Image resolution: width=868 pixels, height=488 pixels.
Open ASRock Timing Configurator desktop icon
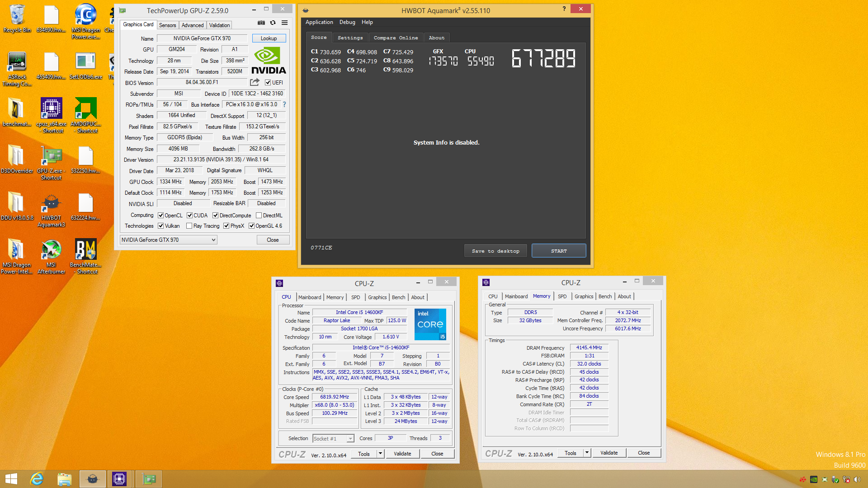click(x=17, y=69)
